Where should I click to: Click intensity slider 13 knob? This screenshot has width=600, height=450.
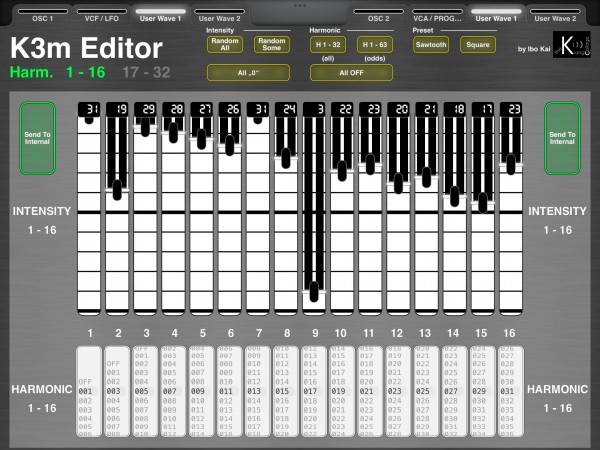(x=426, y=177)
